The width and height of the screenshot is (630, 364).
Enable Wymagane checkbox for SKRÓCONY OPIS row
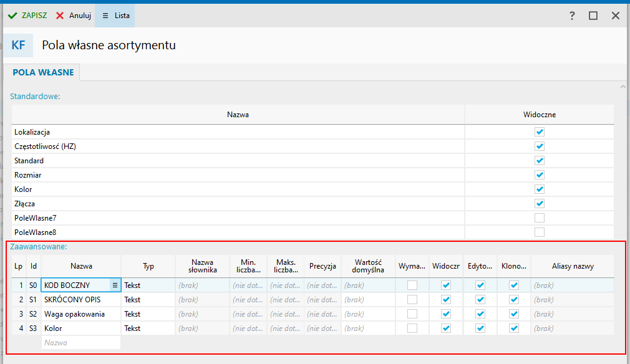412,300
